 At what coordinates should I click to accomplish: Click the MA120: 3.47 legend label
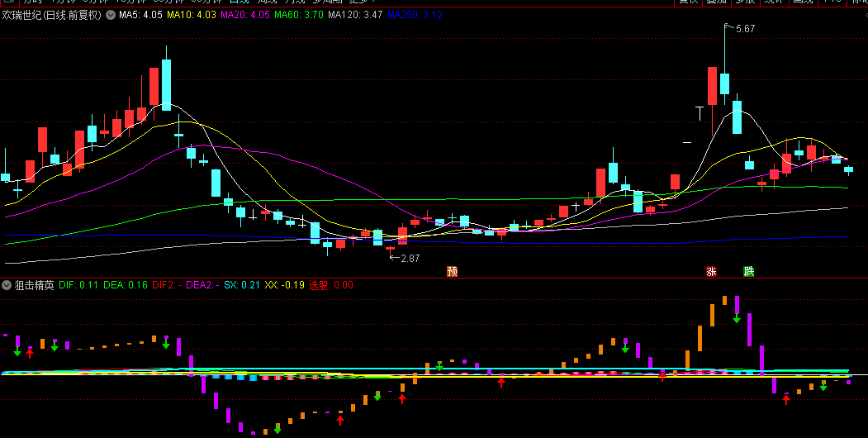[355, 15]
